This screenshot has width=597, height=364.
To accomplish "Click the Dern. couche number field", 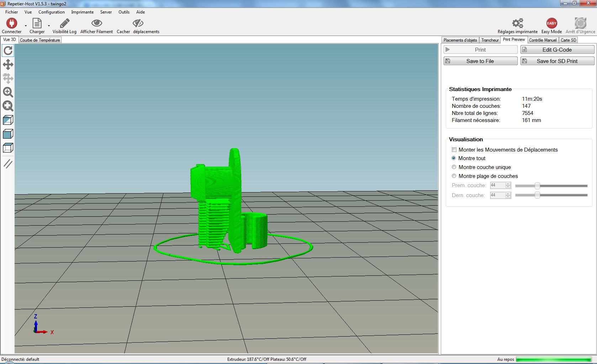I will (x=497, y=195).
